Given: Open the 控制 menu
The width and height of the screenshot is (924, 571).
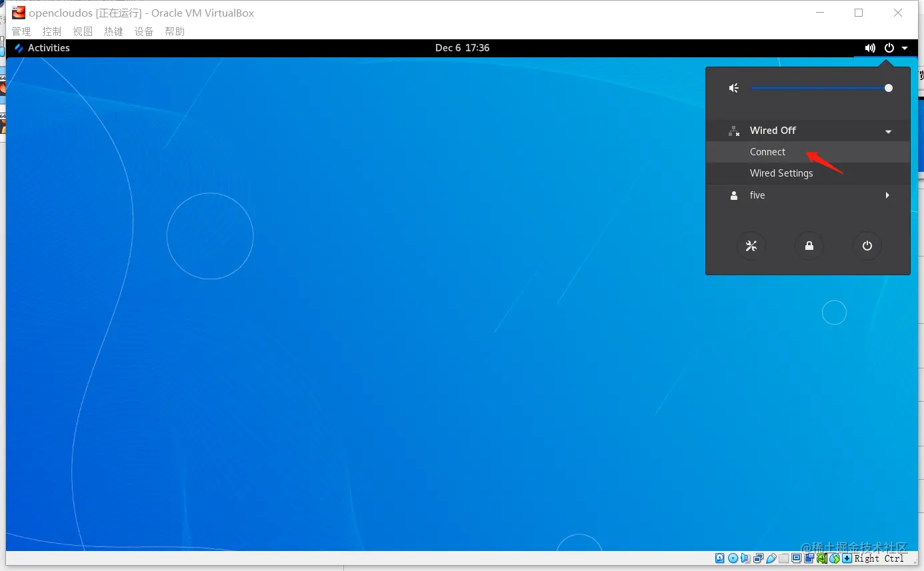Looking at the screenshot, I should (52, 31).
